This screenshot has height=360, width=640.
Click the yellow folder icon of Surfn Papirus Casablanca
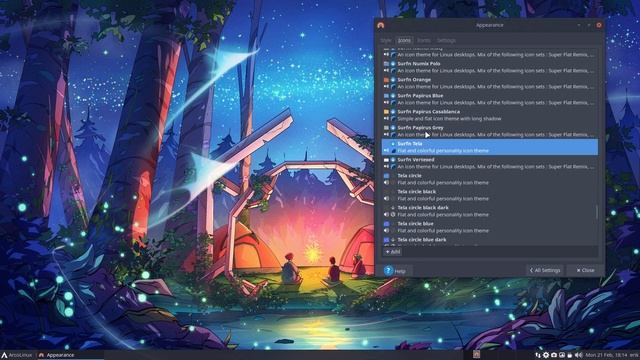point(386,111)
